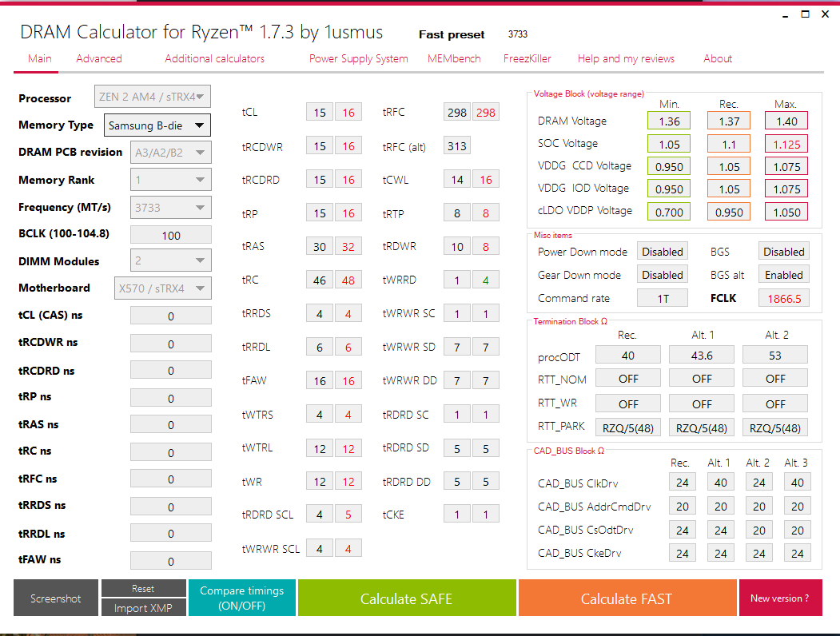Open the DIMM Modules dropdown

171,260
